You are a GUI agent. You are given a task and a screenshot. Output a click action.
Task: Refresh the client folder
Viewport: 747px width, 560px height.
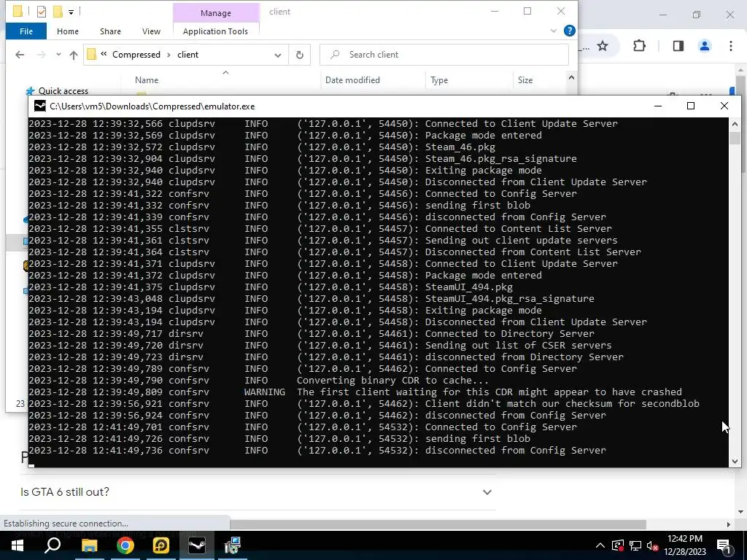(x=300, y=55)
